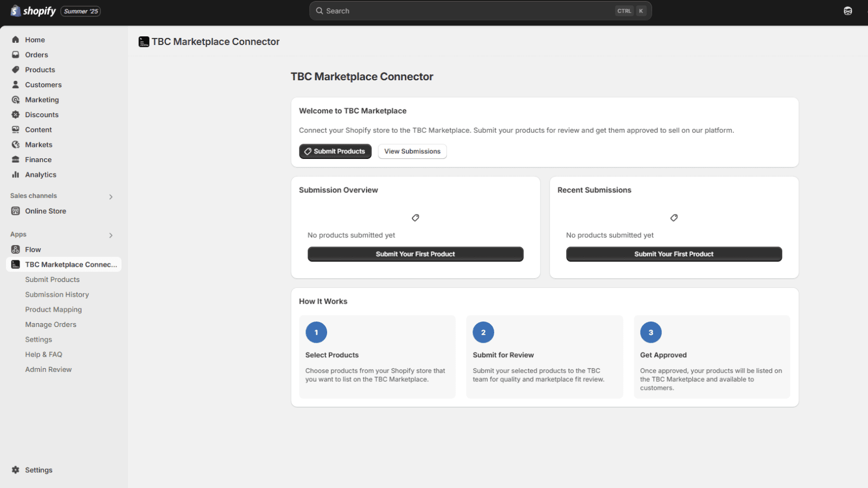Click tag icon in Recent Submissions card

(x=674, y=218)
